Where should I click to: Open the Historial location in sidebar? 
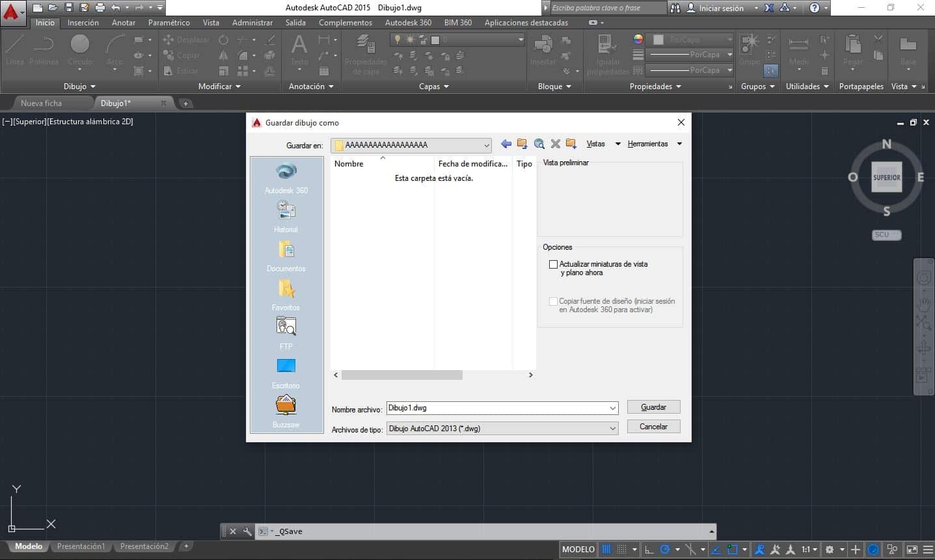tap(286, 217)
